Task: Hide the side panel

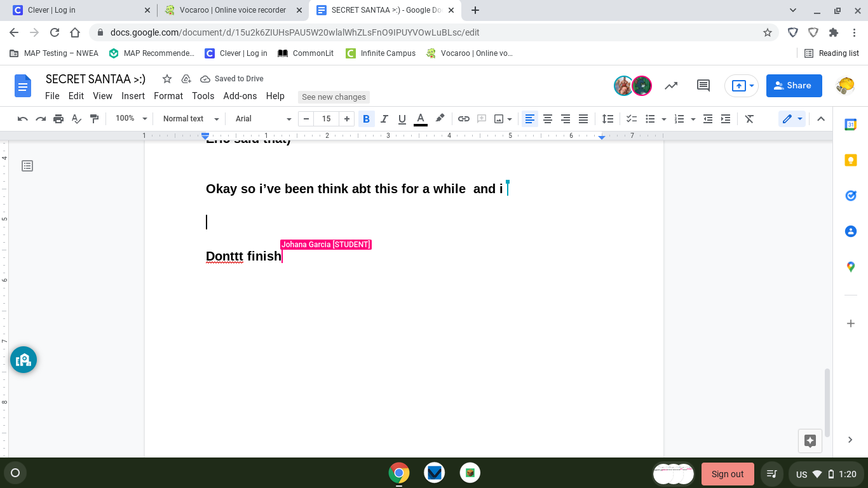Action: pos(851,440)
